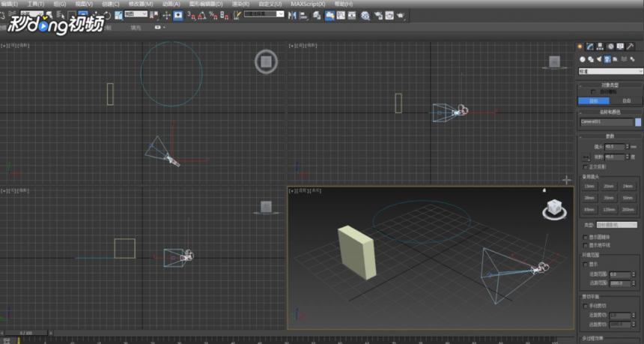
Task: Collapse the 对象类型 rollout
Action: [x=610, y=85]
